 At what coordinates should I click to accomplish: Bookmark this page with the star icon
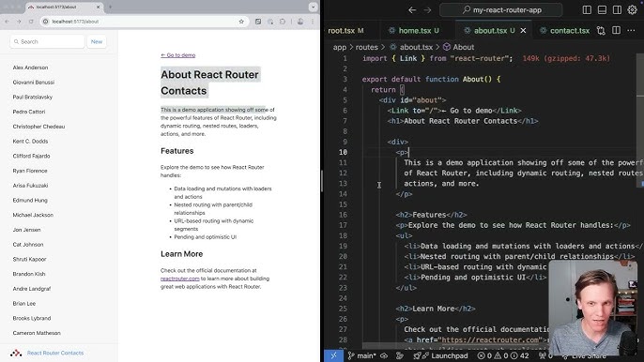point(241,22)
